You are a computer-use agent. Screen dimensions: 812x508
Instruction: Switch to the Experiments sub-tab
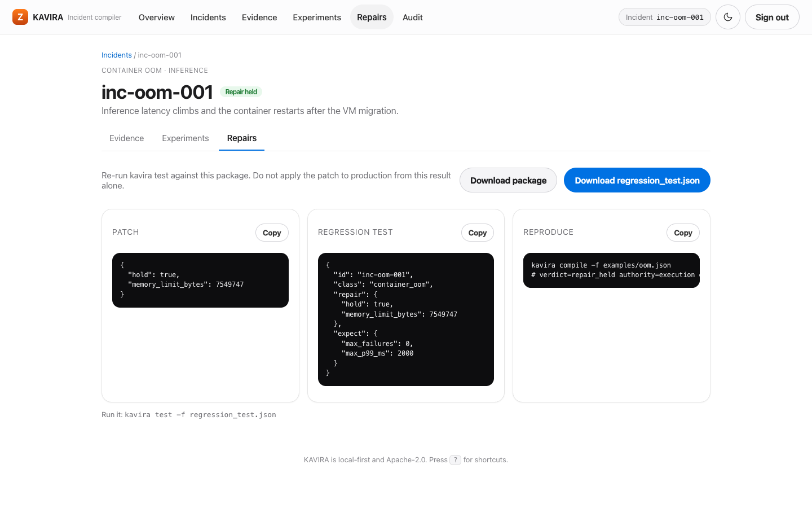(x=186, y=138)
